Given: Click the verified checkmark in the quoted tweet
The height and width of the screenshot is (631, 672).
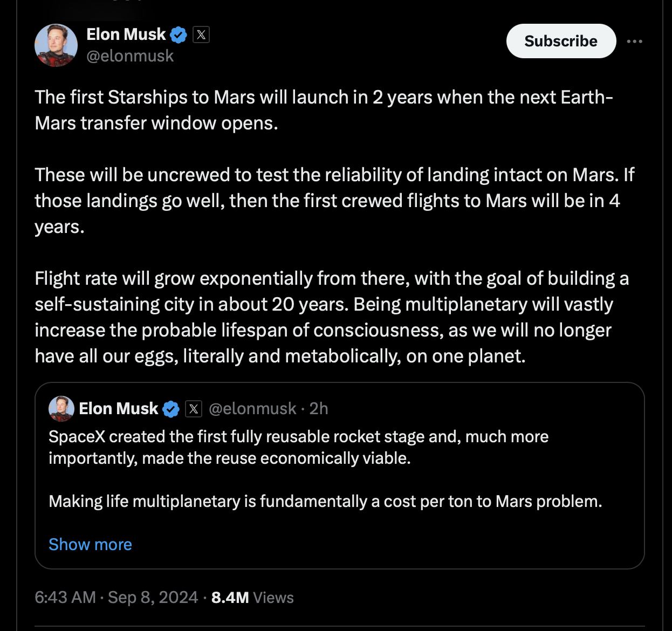Looking at the screenshot, I should (171, 409).
